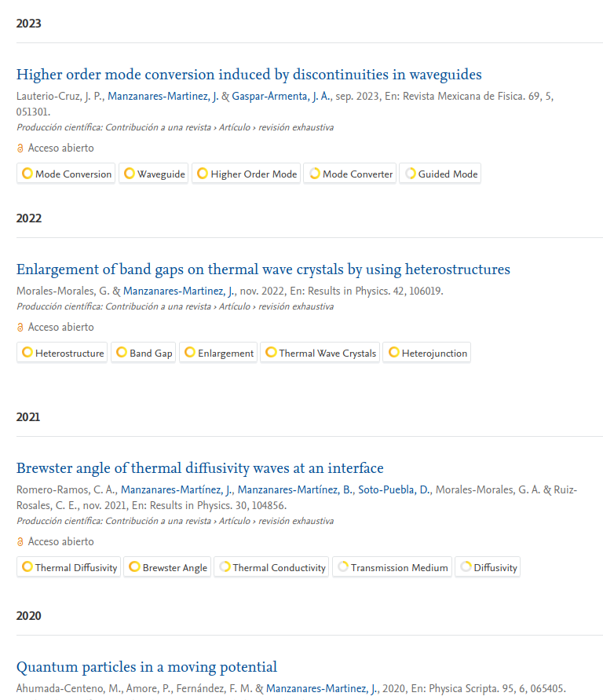This screenshot has width=603, height=700.
Task: Select the Brewster Angle keyword tag
Action: click(167, 567)
